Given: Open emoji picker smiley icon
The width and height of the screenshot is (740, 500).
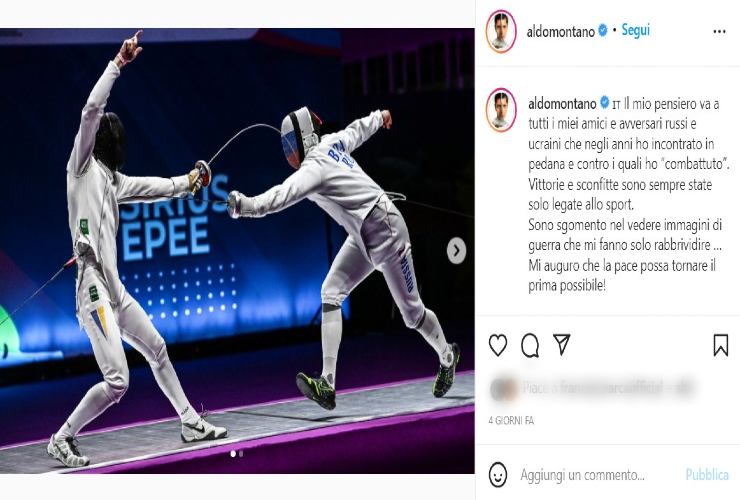Looking at the screenshot, I should [x=498, y=475].
